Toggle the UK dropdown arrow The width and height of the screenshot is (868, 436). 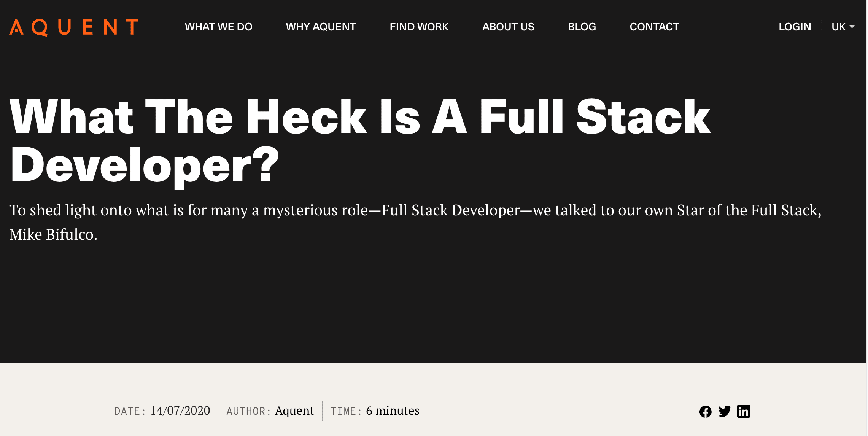pyautogui.click(x=854, y=27)
